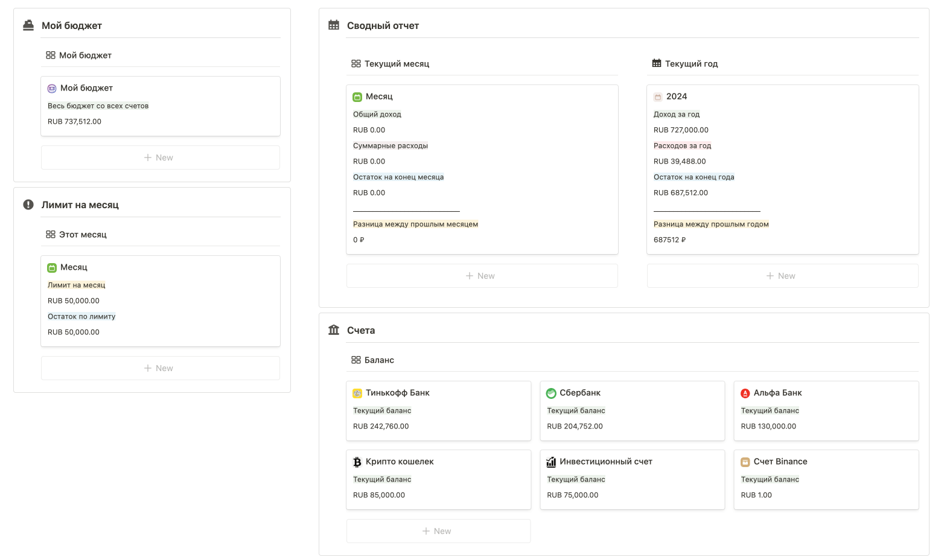
Task: Select the Этот месяц view tab
Action: pyautogui.click(x=77, y=234)
